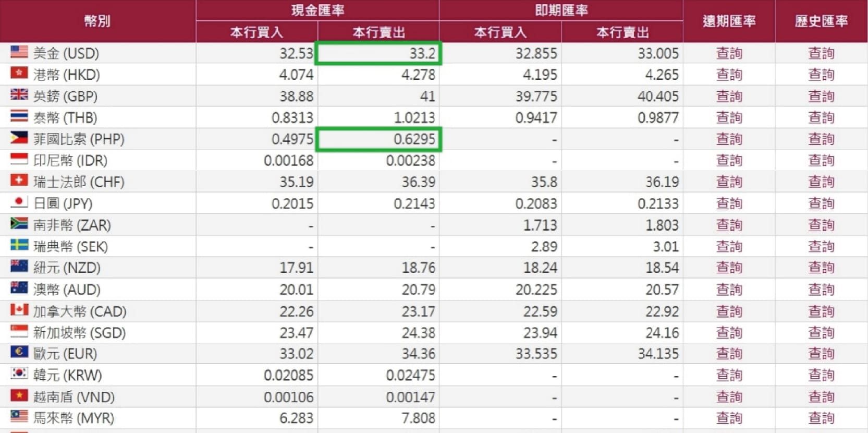Click the Malaysia flag beside MYR
868x433 pixels.
[19, 416]
